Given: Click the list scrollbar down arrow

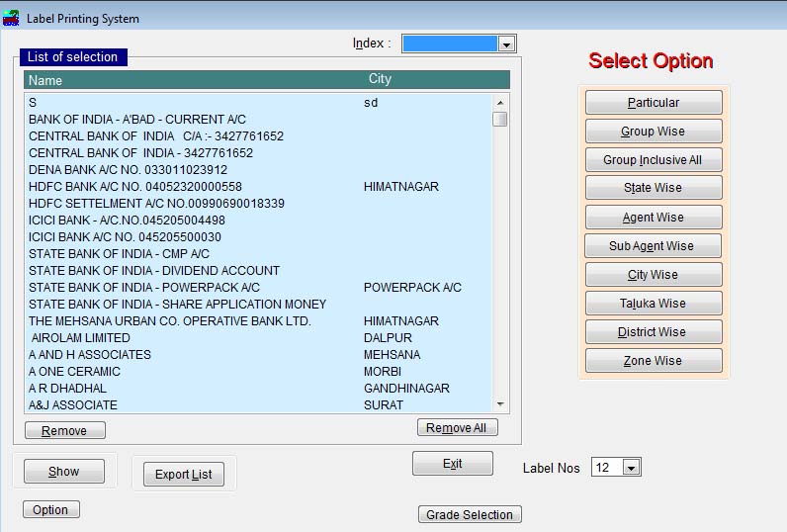Looking at the screenshot, I should (x=500, y=404).
